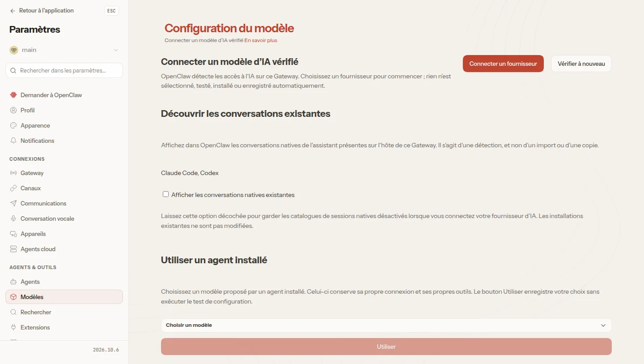Click the Claude Code, Codex text
Viewport: 644px width, 364px height.
pyautogui.click(x=190, y=173)
